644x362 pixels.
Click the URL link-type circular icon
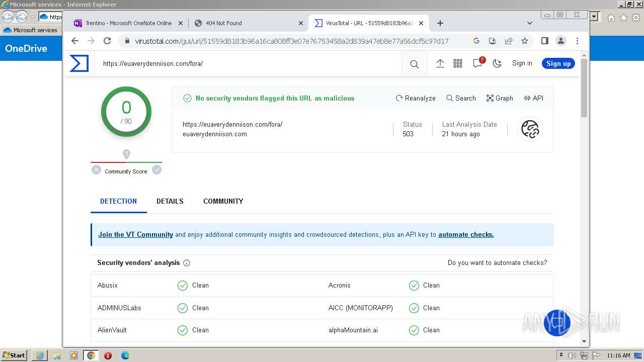(x=530, y=129)
